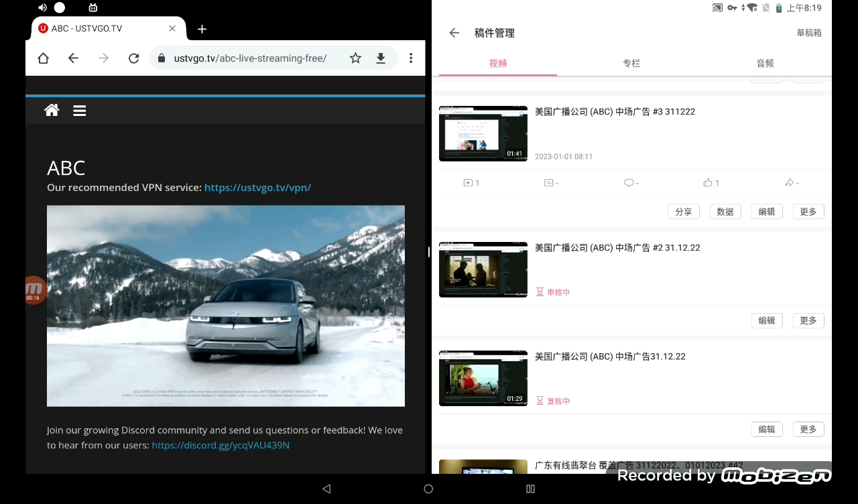Screen dimensions: 858x504
Task: Switch to 视频 tab
Action: [x=498, y=63]
